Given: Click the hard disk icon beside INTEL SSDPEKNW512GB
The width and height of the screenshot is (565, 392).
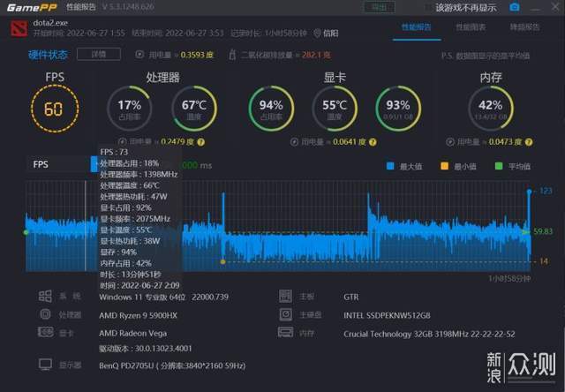Looking at the screenshot, I should coord(286,314).
